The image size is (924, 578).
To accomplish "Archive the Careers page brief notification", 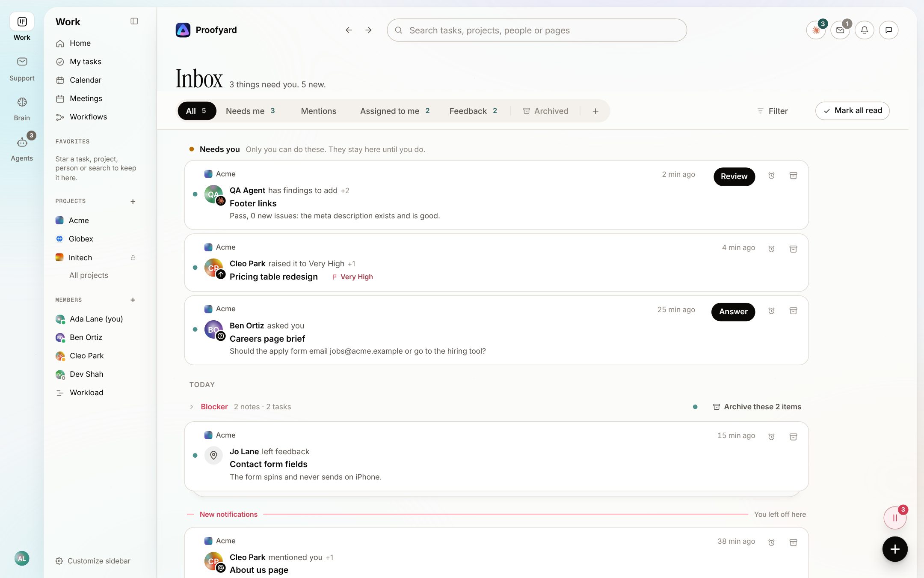I will pos(793,311).
